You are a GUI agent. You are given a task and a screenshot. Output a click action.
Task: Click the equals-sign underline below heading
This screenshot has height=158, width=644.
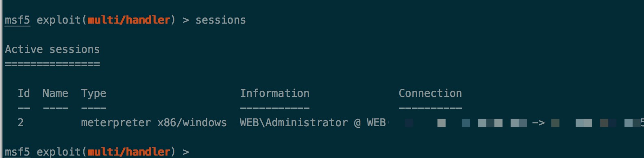(52, 64)
